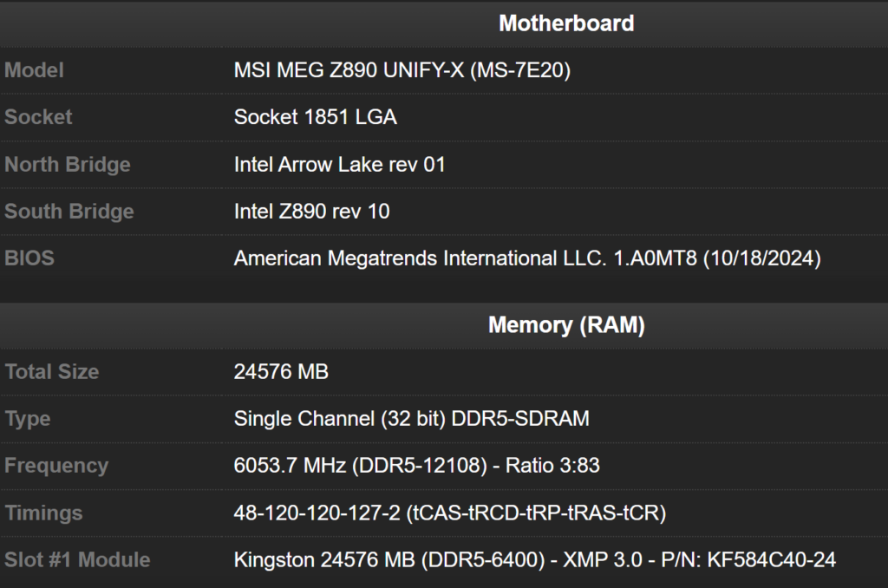Viewport: 888px width, 588px height.
Task: Click the Intel Z890 rev 10 value
Action: pyautogui.click(x=311, y=212)
